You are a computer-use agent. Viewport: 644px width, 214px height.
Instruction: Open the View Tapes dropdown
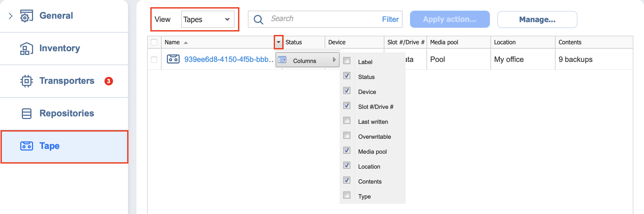207,19
